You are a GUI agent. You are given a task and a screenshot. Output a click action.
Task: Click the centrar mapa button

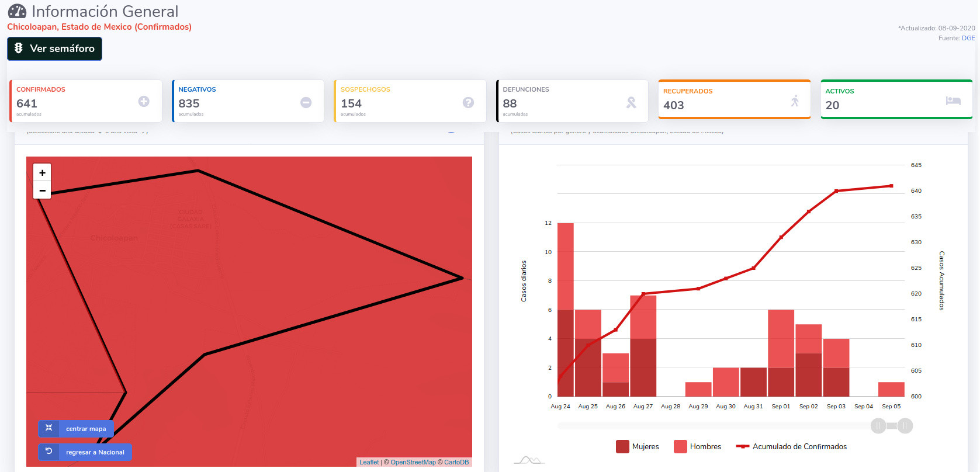(76, 429)
